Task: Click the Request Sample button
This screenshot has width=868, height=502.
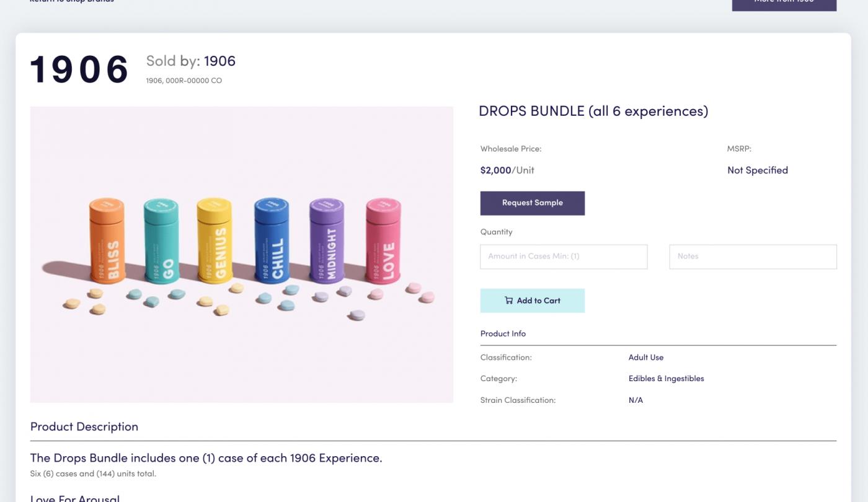Action: click(x=533, y=203)
